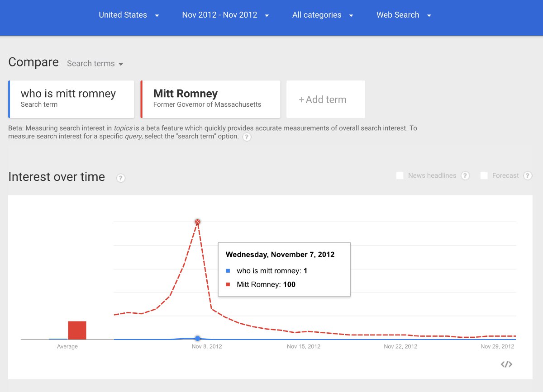Open the help icon next to Forecast

528,176
